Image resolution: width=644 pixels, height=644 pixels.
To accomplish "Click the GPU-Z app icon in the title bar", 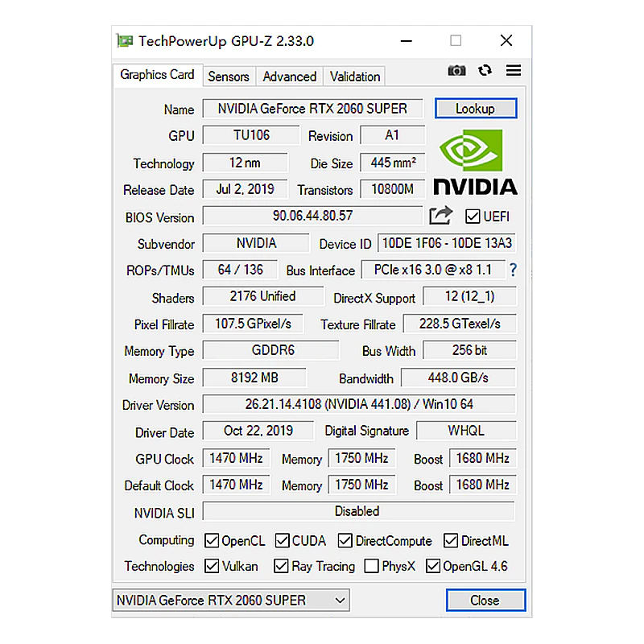I will coord(125,41).
